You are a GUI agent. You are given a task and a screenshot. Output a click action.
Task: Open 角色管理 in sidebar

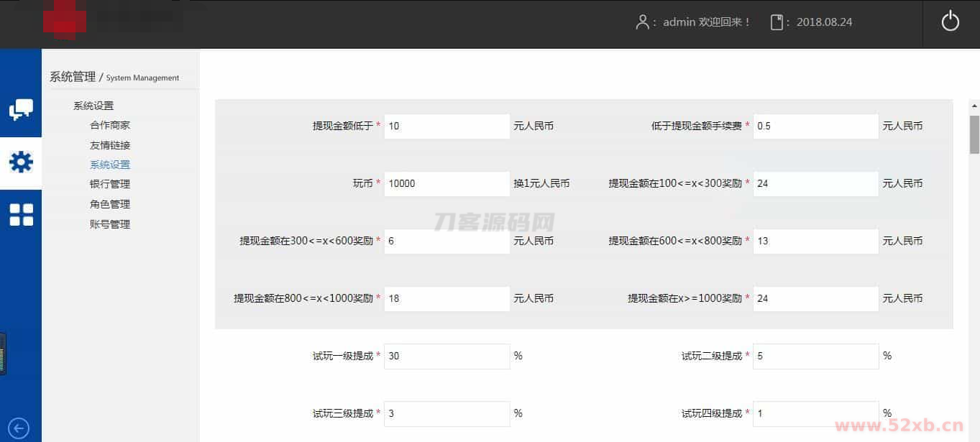pos(110,204)
